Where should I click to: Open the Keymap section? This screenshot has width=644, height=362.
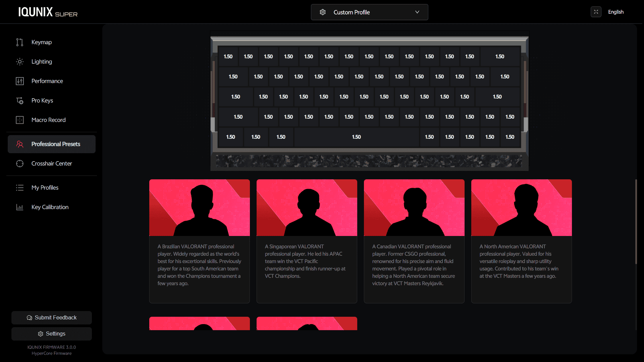tap(52, 42)
